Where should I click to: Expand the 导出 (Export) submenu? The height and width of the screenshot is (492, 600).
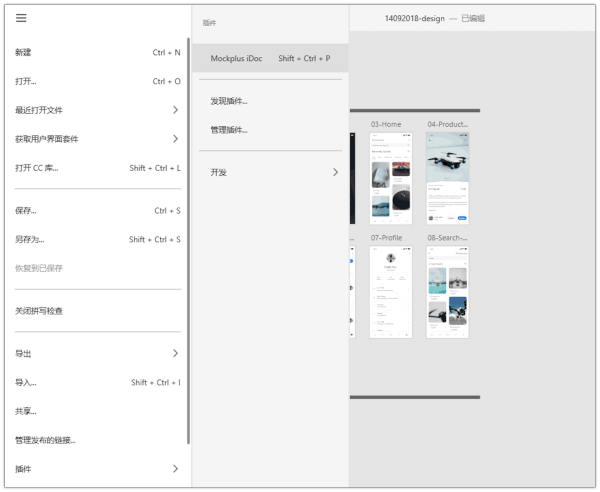coord(175,354)
